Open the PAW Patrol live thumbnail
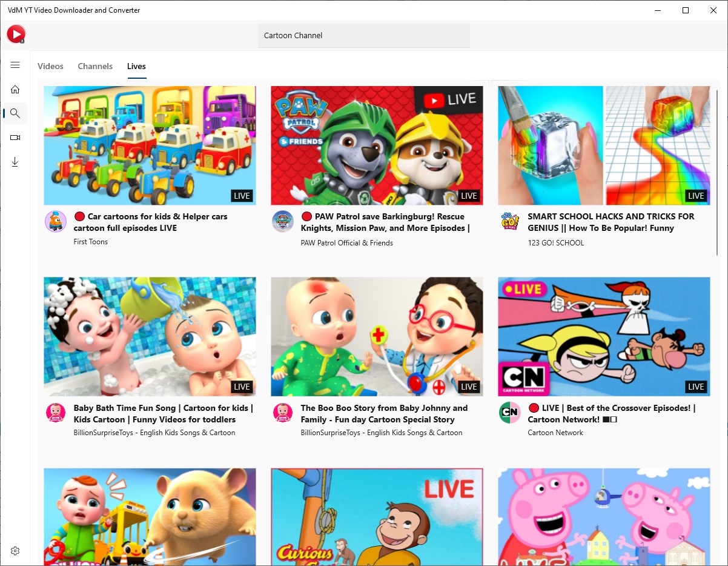This screenshot has height=566, width=728. [377, 145]
